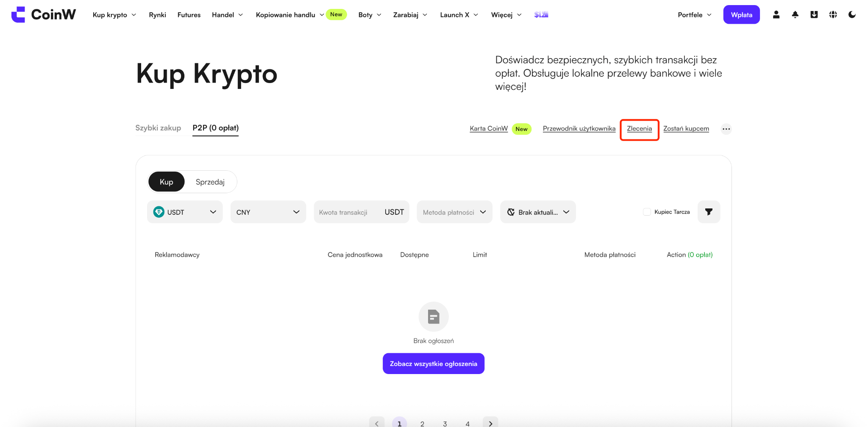Expand the Metoda płatności dropdown
This screenshot has height=427, width=868.
tap(454, 212)
